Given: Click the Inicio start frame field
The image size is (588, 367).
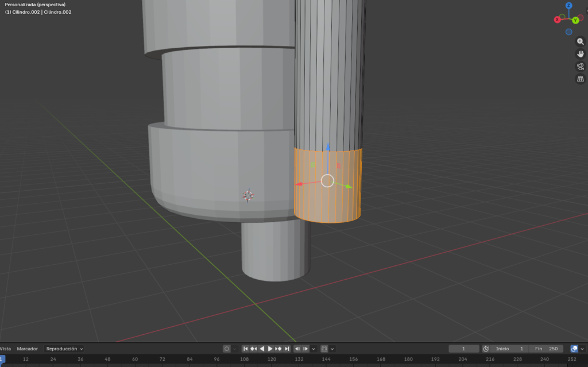Looking at the screenshot, I should pyautogui.click(x=510, y=349).
